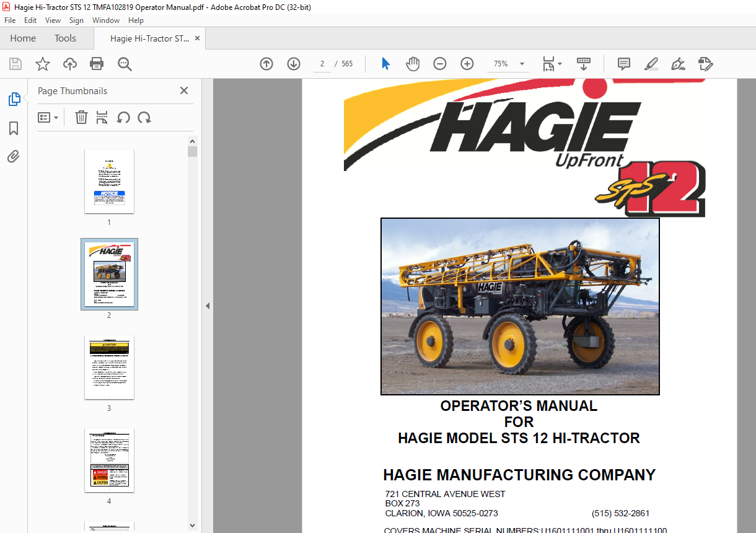Select the arrow selection tool
The width and height of the screenshot is (756, 533).
click(385, 64)
